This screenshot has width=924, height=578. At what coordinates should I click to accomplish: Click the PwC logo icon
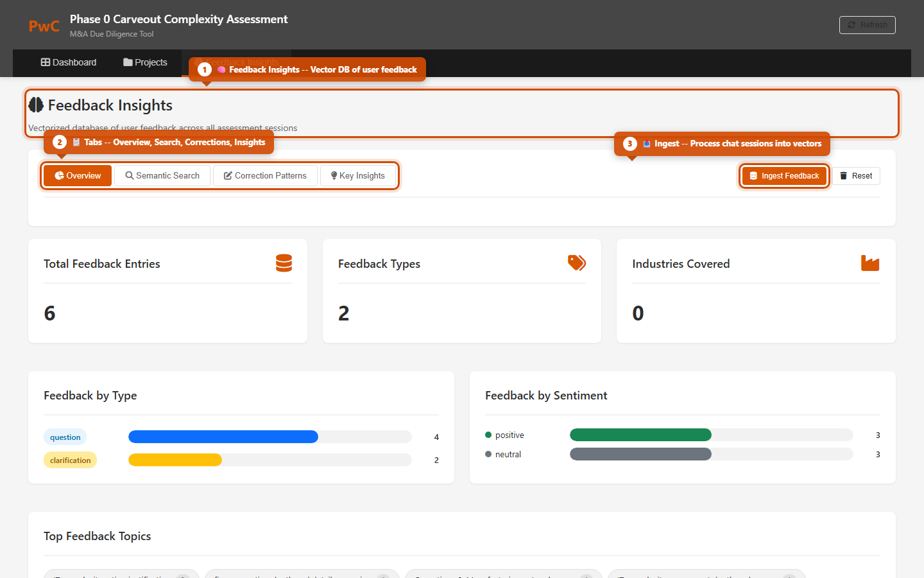click(42, 26)
